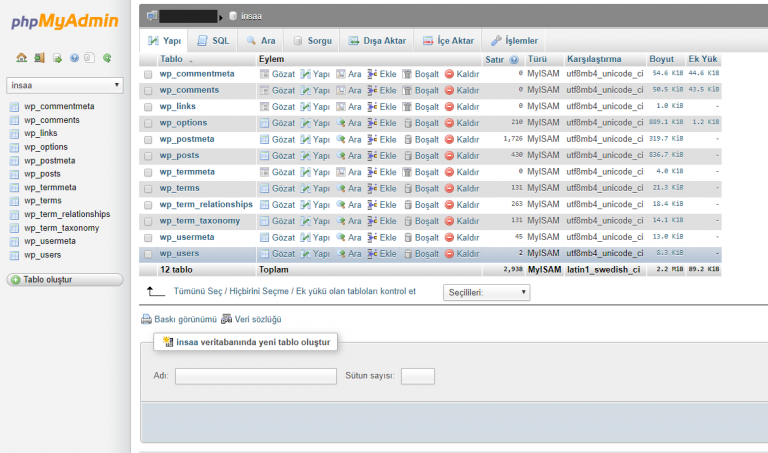Click server icon in the breadcrumb bar

(152, 16)
